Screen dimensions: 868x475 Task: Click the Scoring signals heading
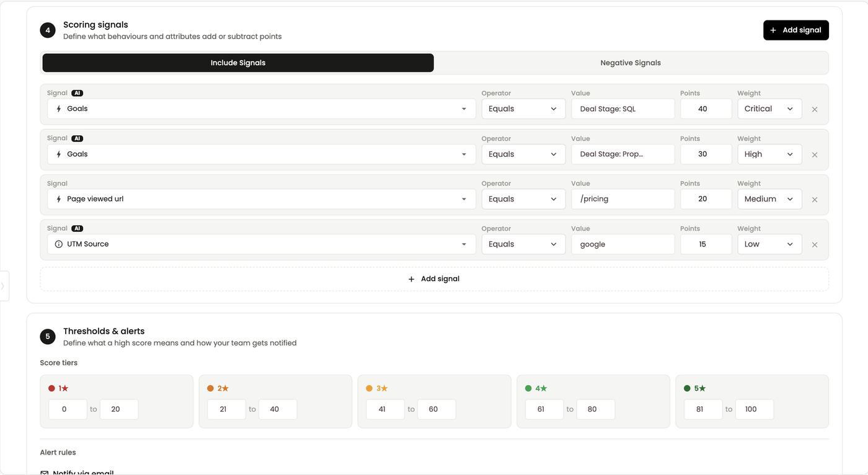coord(95,25)
